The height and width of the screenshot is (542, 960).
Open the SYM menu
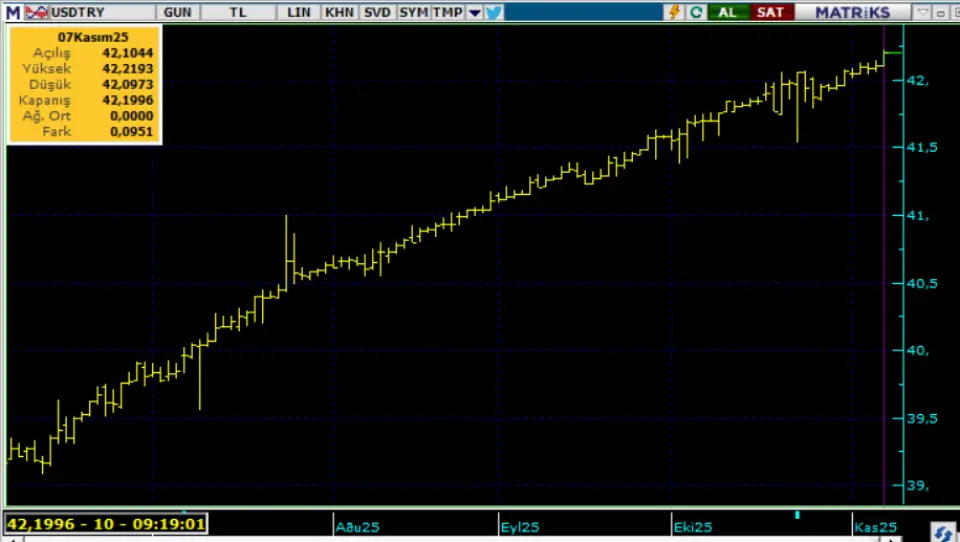(x=413, y=12)
